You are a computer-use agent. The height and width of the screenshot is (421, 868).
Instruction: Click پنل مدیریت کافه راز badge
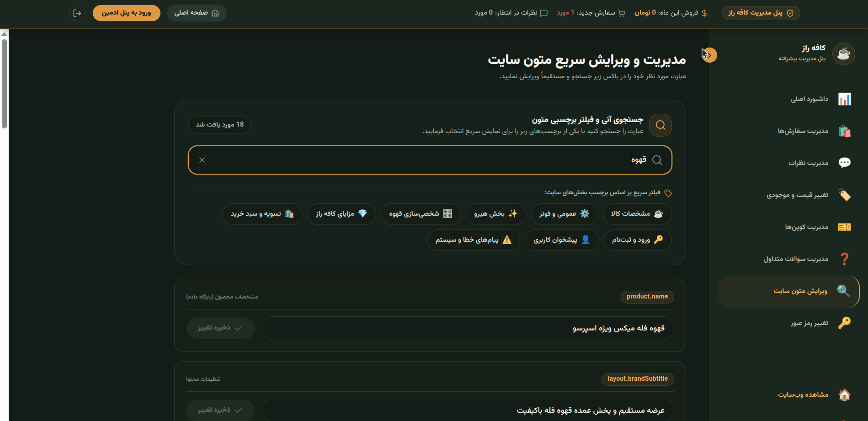(761, 13)
